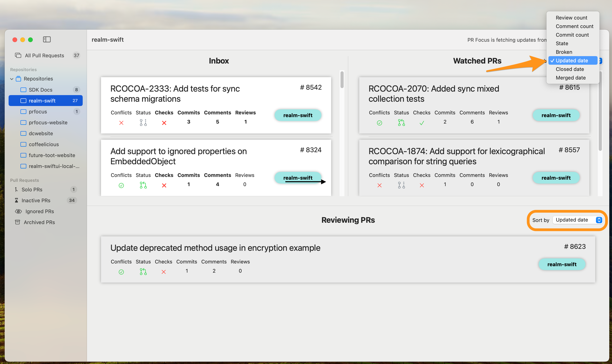Click realm-swift tag on PR 8615

(x=556, y=115)
